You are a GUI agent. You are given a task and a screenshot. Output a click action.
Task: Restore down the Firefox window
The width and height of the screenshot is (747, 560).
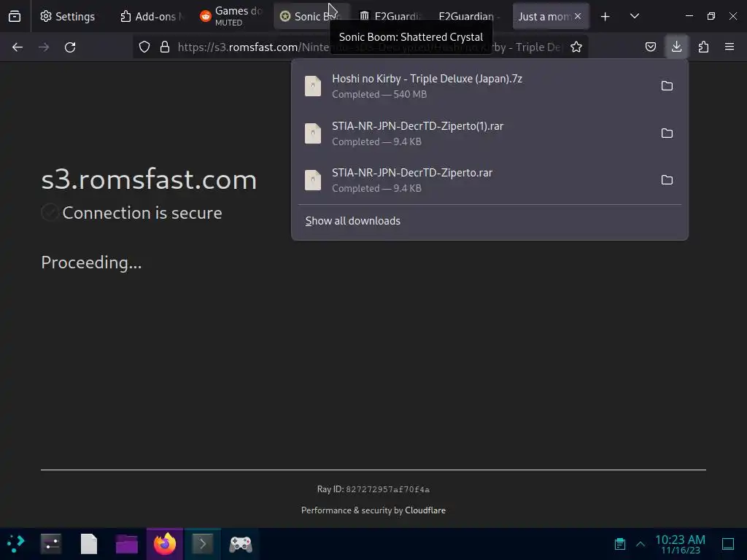coord(711,16)
